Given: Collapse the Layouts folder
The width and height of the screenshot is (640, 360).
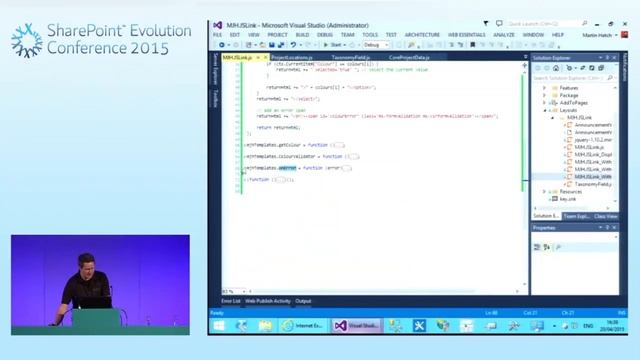Looking at the screenshot, I should tap(544, 110).
